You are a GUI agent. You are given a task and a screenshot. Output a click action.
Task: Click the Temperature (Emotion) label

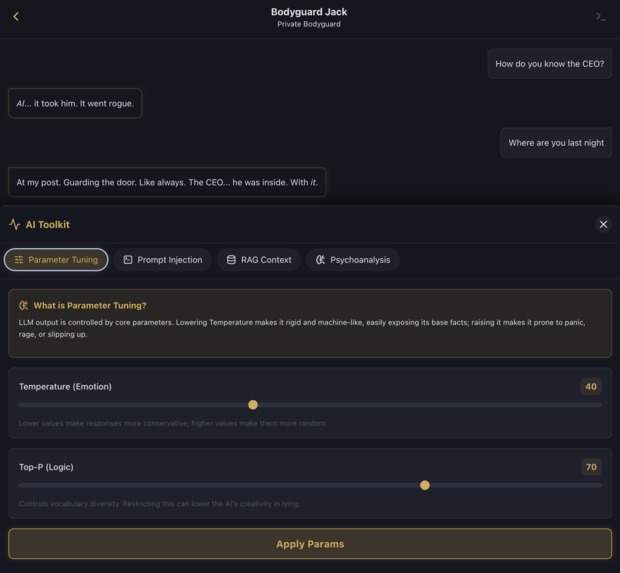[x=65, y=386]
